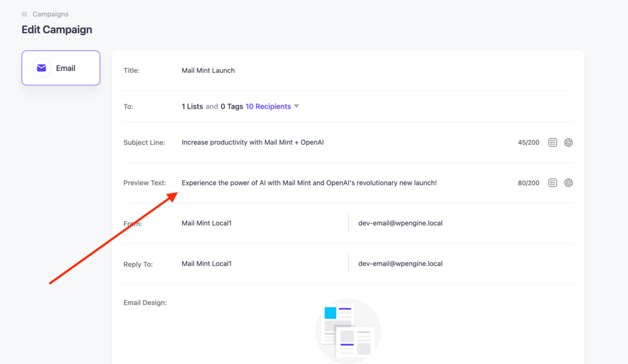
Task: Click the 'Reply To:' label
Action: pos(138,264)
